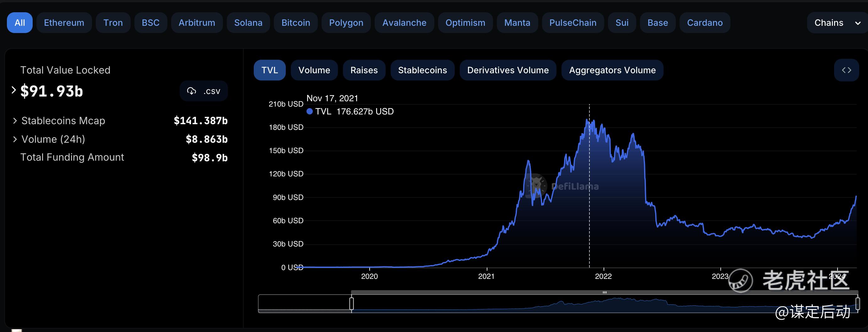The image size is (868, 332).
Task: Click the Nov 17, 2021 tooltip date
Action: (x=332, y=98)
